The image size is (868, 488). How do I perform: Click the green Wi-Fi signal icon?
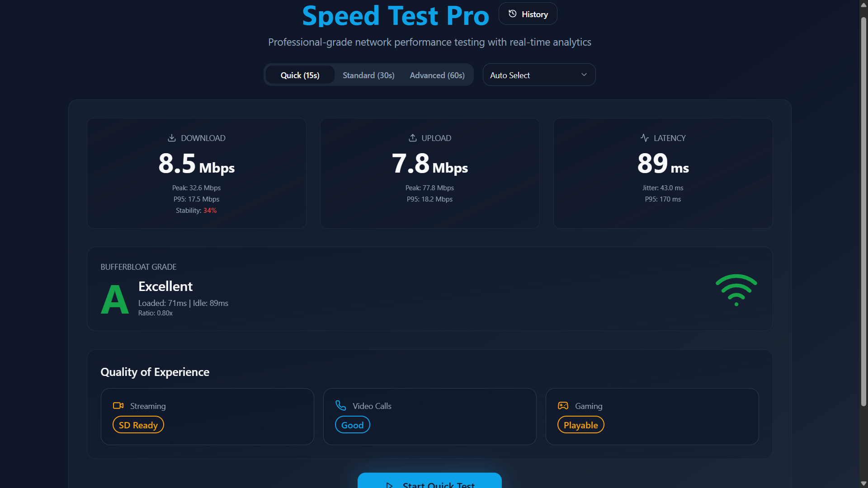click(x=736, y=290)
